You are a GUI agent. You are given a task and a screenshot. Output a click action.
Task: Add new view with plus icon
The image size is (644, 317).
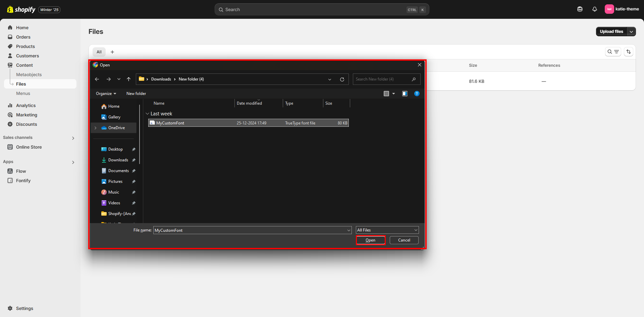112,52
